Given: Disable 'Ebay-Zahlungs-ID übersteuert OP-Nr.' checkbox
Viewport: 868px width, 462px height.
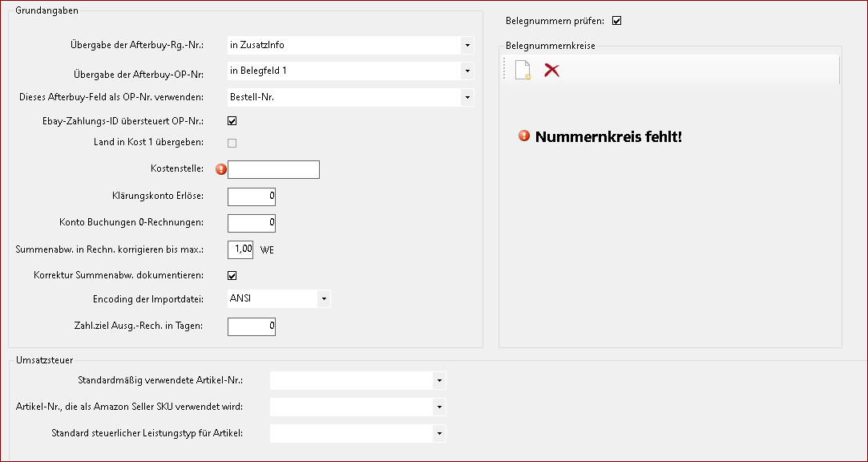Looking at the screenshot, I should (x=232, y=120).
